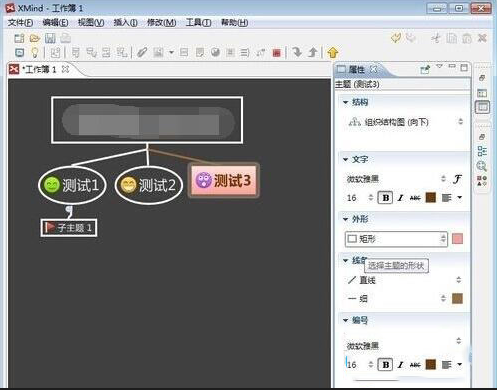
Task: Click the green smiley marker on 测试1
Action: coord(52,185)
